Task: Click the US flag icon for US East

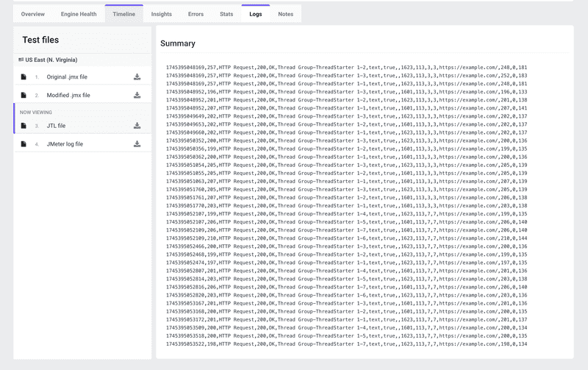Action: pos(21,60)
